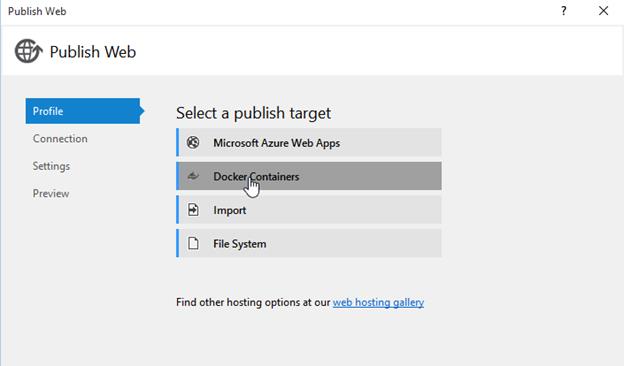Screen dimensions: 624x366
Task: Click the Microsoft Azure globe icon
Action: pos(193,142)
